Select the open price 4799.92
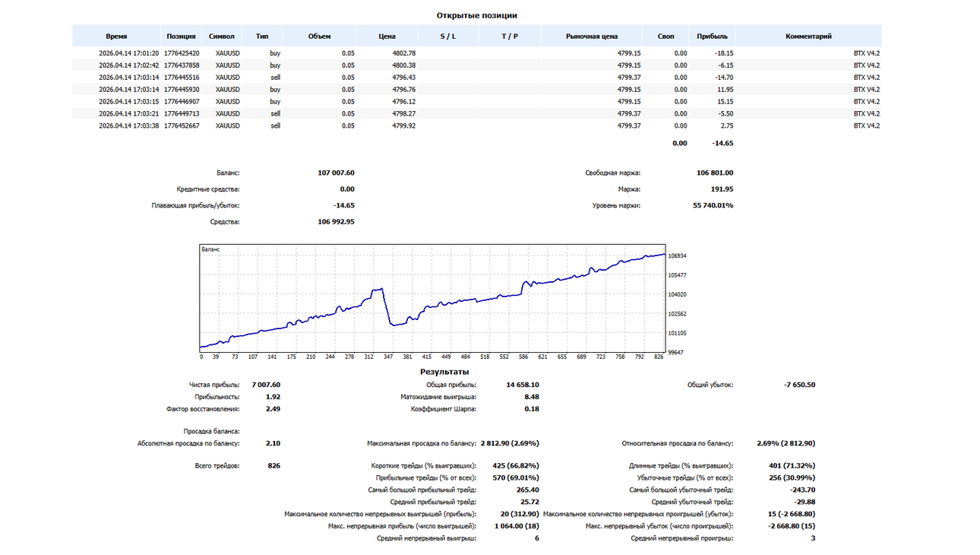This screenshot has height=555, width=980. [x=404, y=126]
